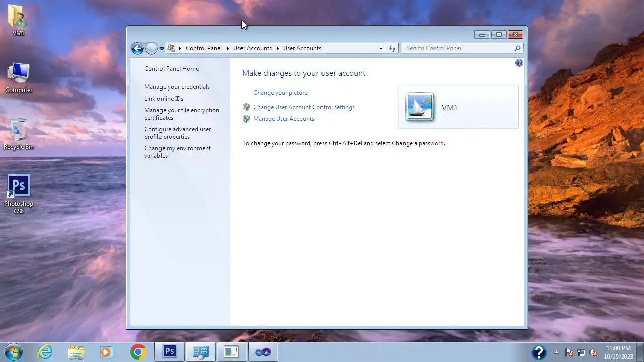
Task: Show hidden system tray icons
Action: tap(556, 352)
